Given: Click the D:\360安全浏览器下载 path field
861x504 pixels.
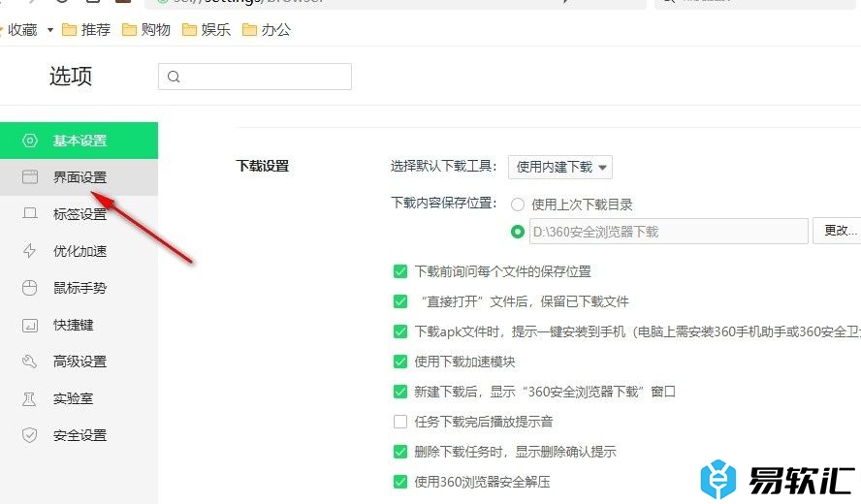Looking at the screenshot, I should coord(668,231).
